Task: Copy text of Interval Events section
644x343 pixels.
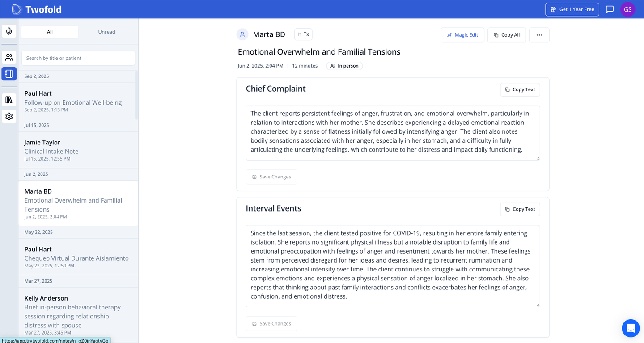Action: point(520,209)
